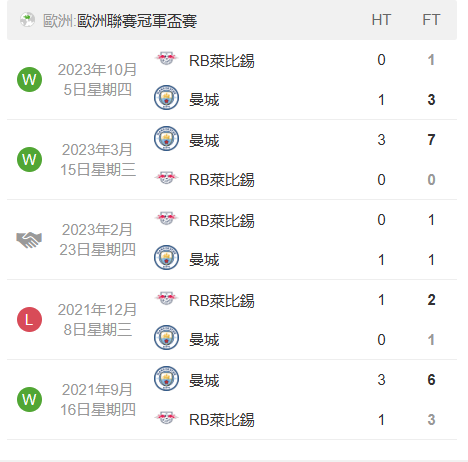Open the 歐洲聯賽冠軍盃賽 competition link

point(137,21)
